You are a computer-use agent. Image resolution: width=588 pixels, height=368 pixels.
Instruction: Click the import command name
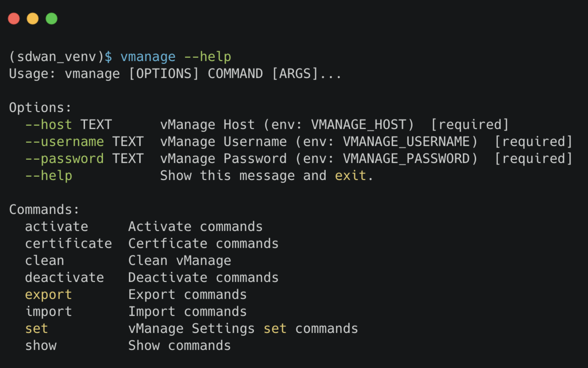(48, 312)
